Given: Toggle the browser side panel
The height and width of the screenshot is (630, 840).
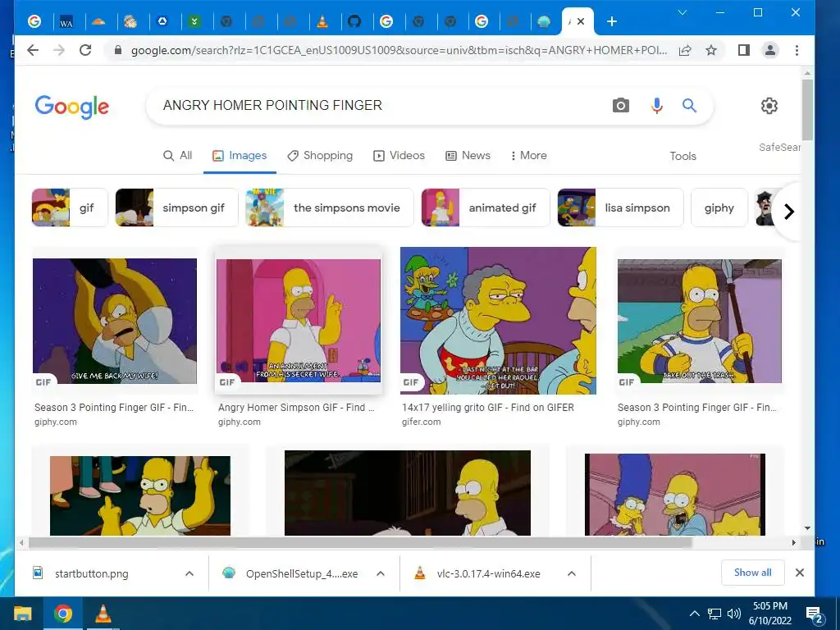Looking at the screenshot, I should pyautogui.click(x=743, y=50).
